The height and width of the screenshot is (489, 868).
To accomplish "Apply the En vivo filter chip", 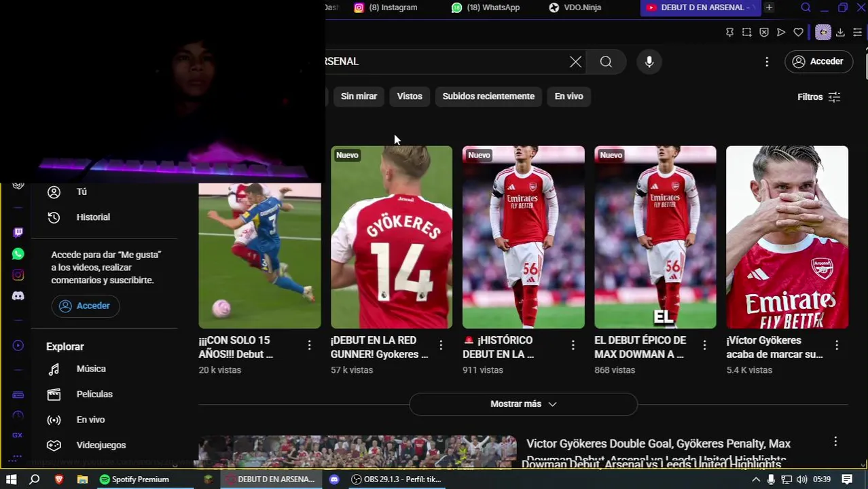I will [x=568, y=96].
